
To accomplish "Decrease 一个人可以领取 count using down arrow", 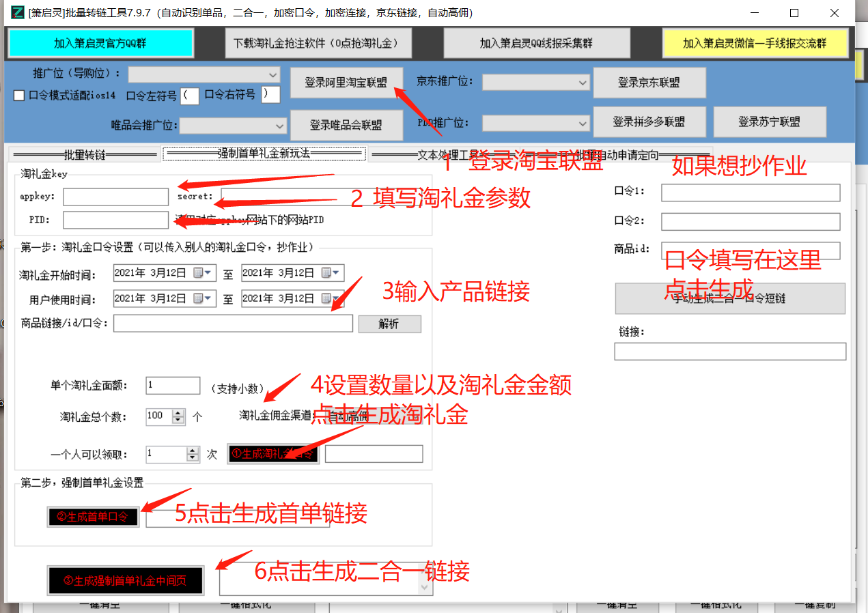I will (193, 458).
